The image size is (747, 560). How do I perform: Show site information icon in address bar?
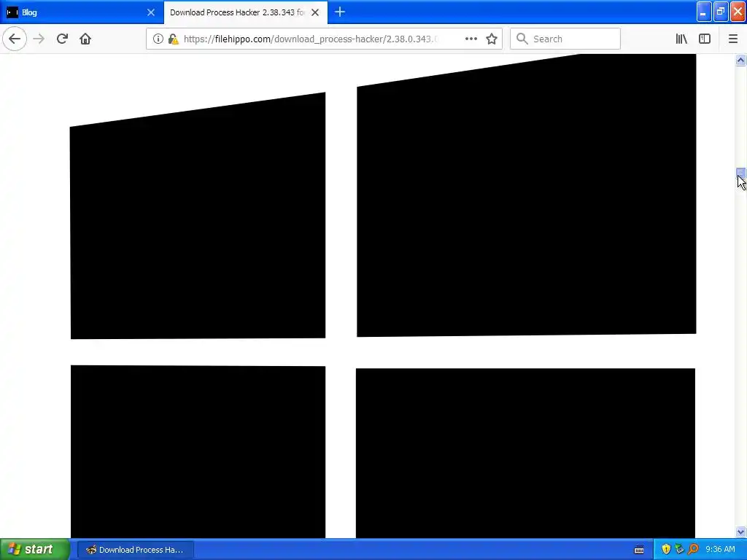[158, 39]
